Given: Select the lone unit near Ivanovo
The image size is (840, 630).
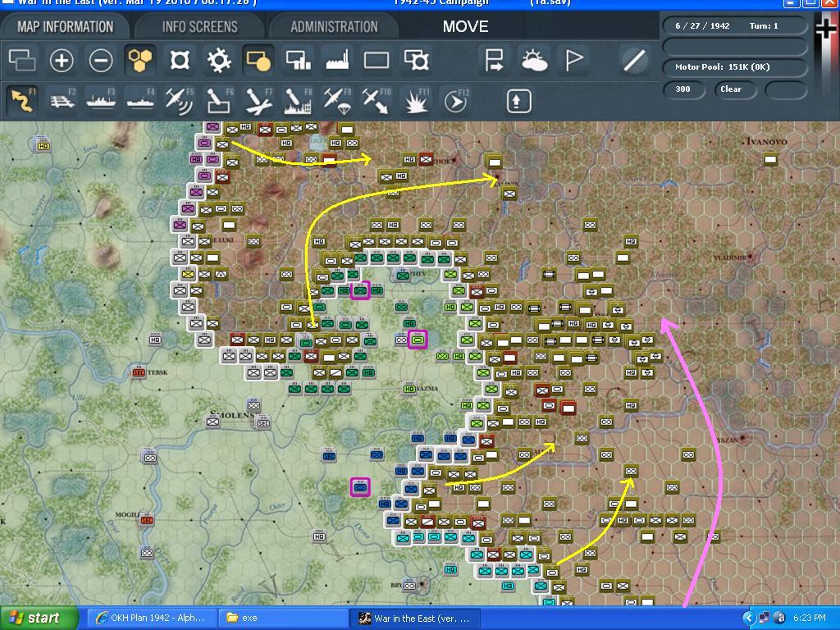Looking at the screenshot, I should coord(770,159).
